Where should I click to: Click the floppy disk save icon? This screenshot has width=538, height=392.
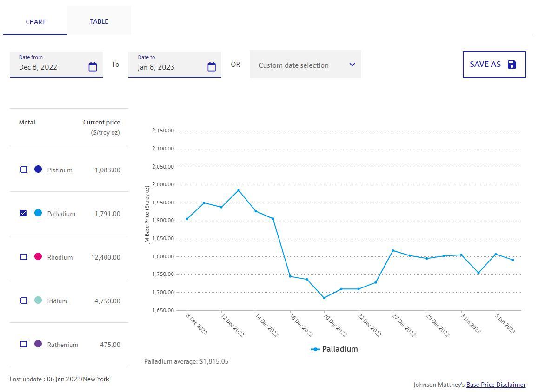(511, 65)
